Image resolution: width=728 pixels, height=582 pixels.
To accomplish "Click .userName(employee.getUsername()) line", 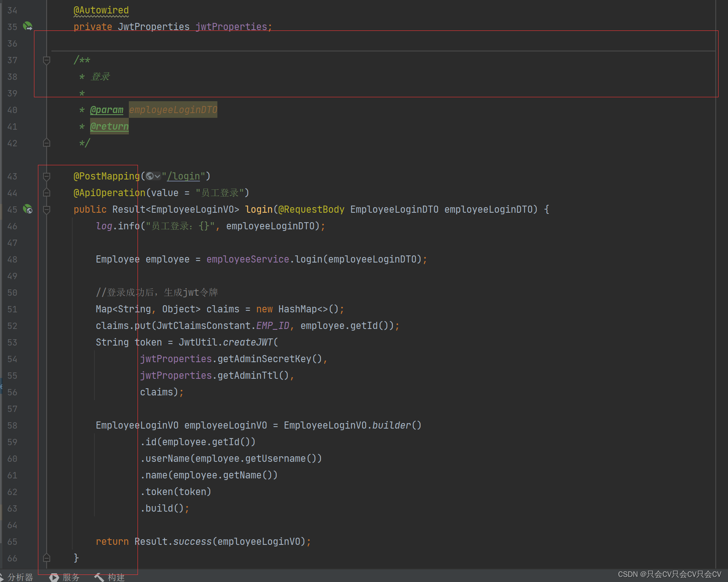I will [231, 459].
